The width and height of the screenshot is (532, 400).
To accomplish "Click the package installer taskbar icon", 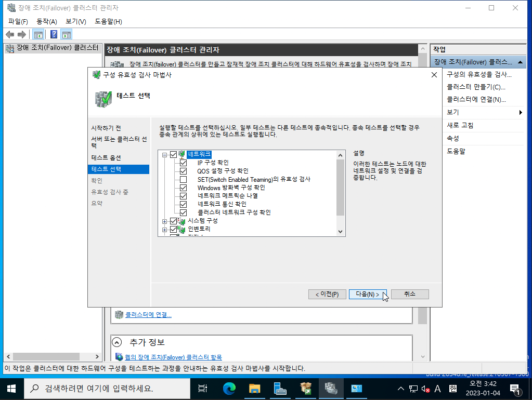I will click(x=306, y=389).
